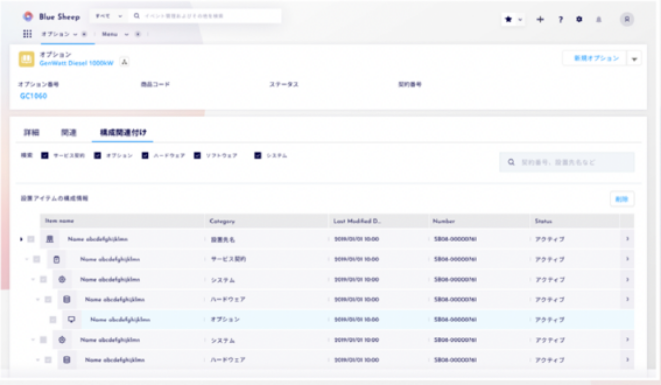Collapse the サービス契約 tree row

tap(27, 259)
